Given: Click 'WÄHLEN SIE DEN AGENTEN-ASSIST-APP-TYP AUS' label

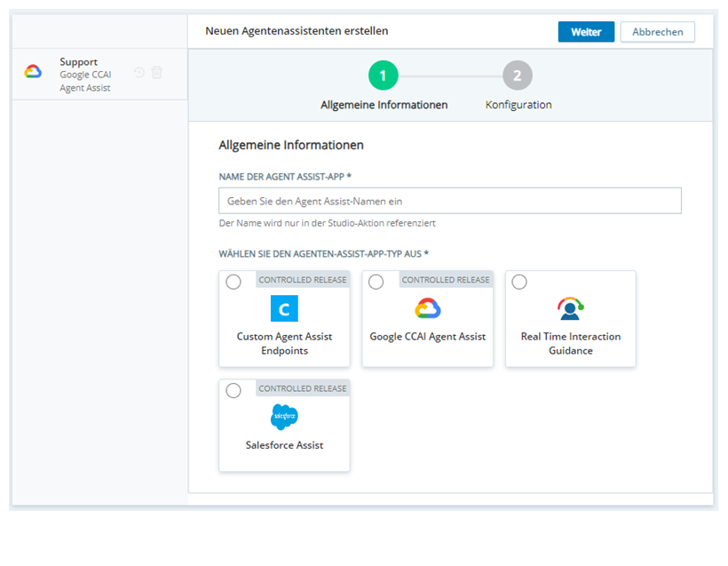Looking at the screenshot, I should pyautogui.click(x=324, y=254).
